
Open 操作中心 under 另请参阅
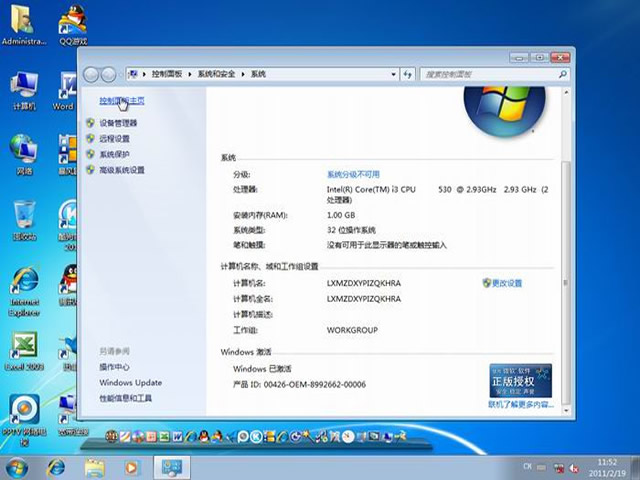click(x=114, y=367)
